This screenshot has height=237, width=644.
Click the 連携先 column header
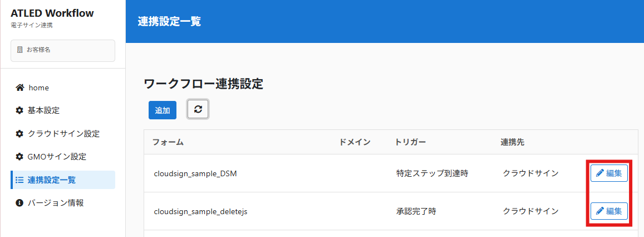pos(512,142)
